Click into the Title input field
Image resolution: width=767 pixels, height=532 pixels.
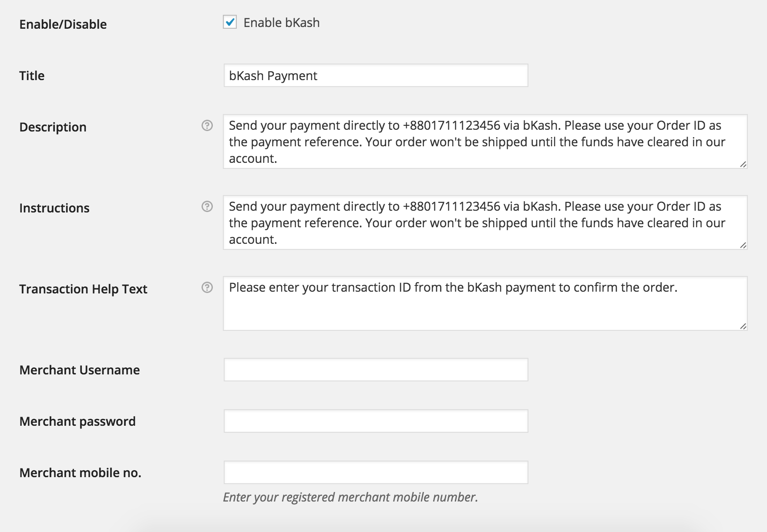376,76
